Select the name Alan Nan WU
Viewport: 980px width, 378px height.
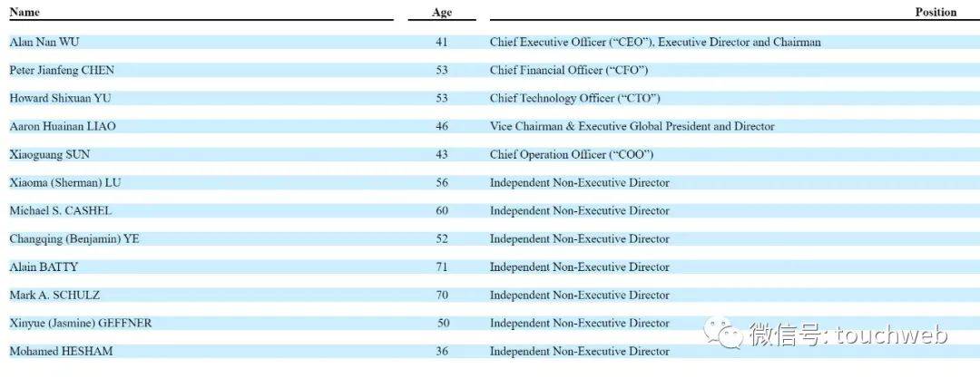pyautogui.click(x=45, y=42)
